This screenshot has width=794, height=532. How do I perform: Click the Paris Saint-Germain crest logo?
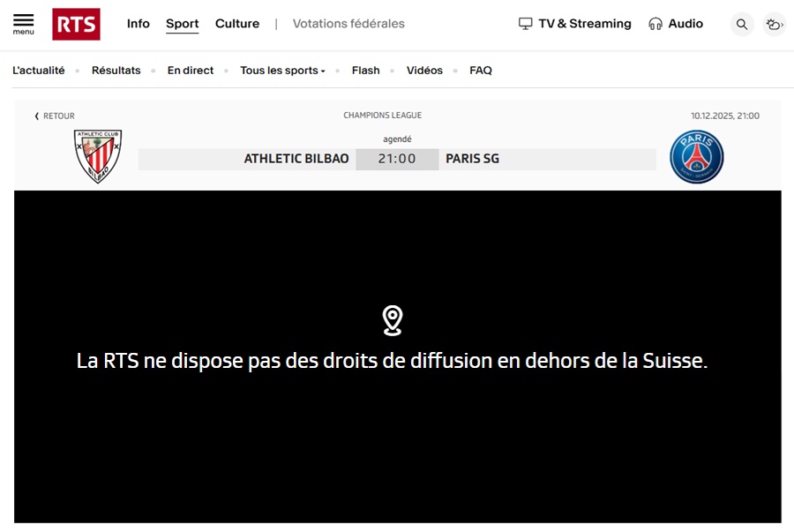coord(697,157)
